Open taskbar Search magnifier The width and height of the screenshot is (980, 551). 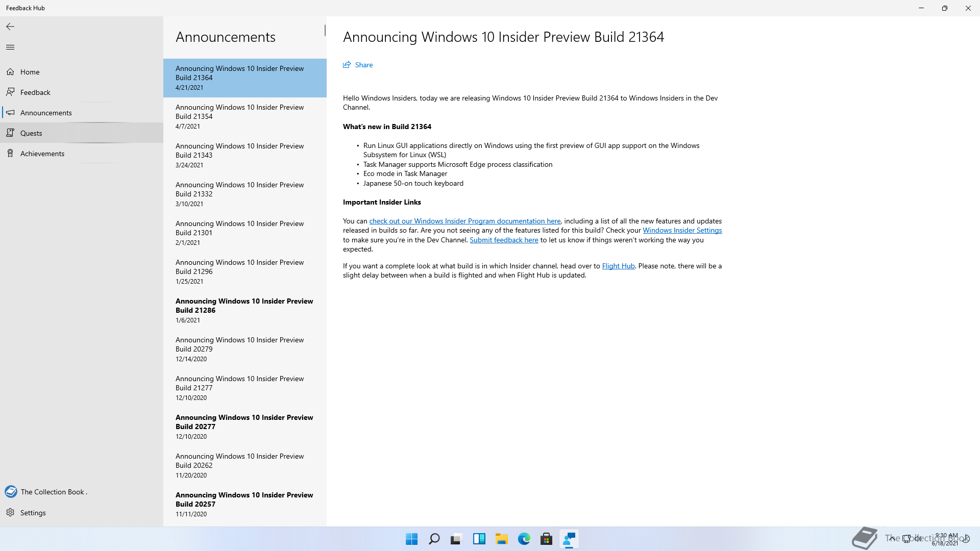tap(434, 539)
